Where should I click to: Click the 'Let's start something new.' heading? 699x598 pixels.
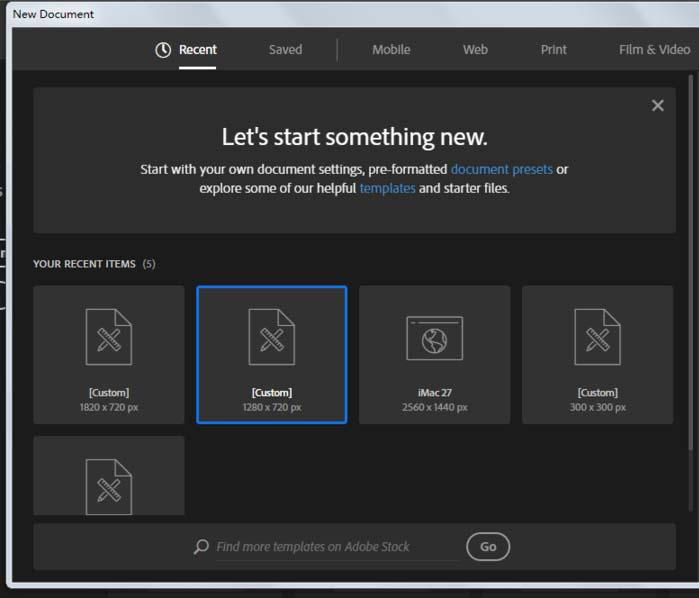(354, 137)
